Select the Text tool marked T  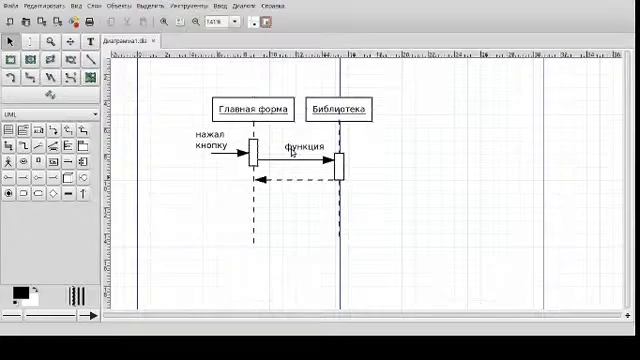coord(90,42)
